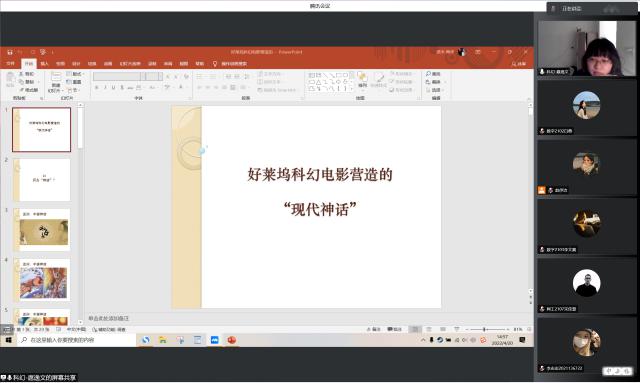Click the slide panel vertical scrollbar

pos(80,213)
